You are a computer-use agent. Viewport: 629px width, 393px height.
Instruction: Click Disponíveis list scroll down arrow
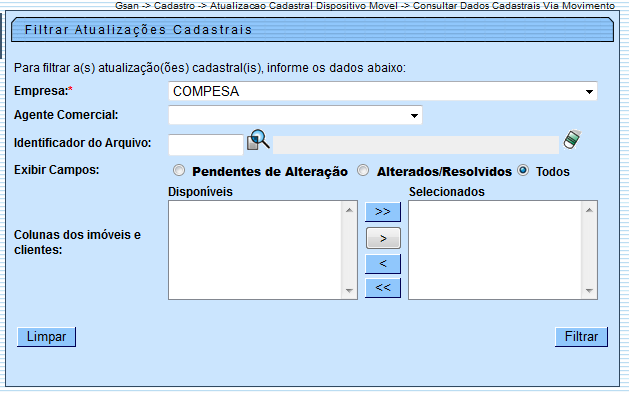349,291
